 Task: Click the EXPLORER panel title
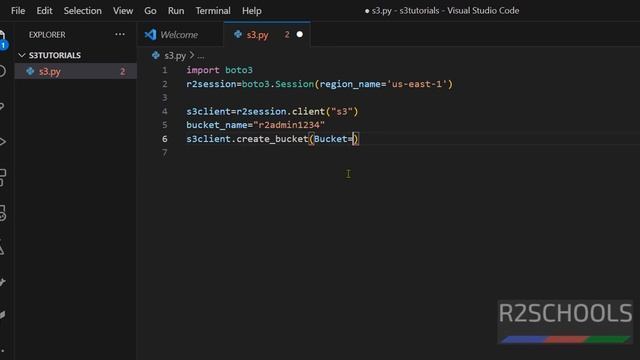click(x=47, y=35)
